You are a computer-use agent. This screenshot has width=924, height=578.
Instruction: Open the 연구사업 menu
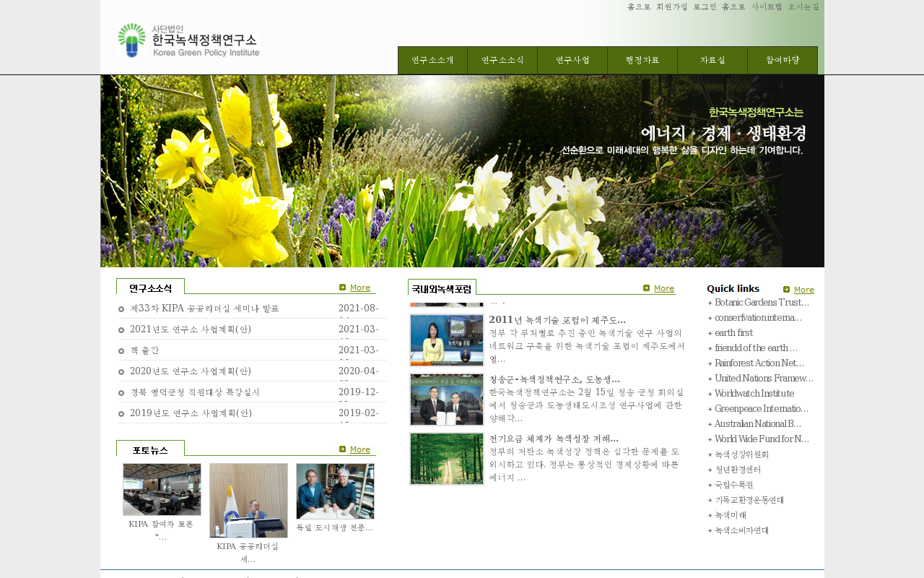[x=572, y=60]
